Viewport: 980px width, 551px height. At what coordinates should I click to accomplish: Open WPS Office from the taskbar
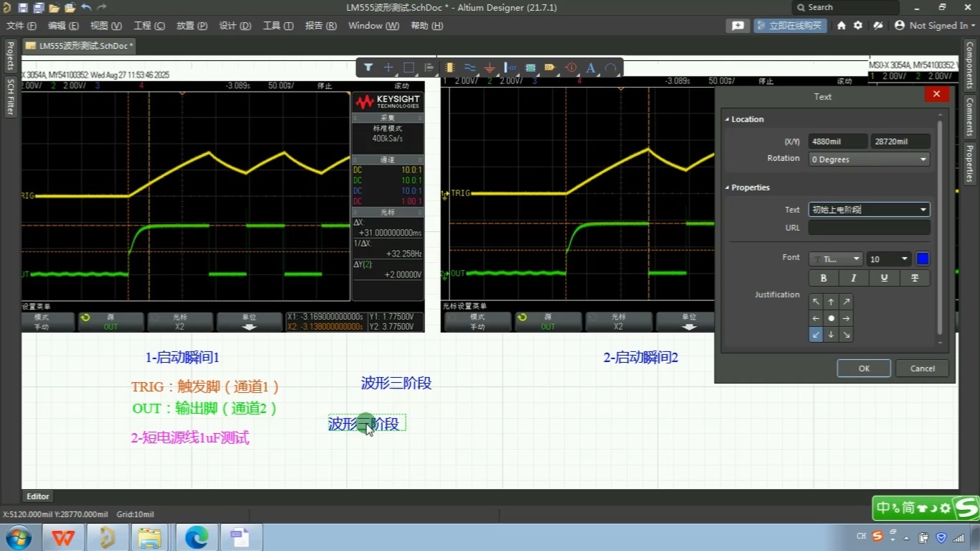click(63, 537)
